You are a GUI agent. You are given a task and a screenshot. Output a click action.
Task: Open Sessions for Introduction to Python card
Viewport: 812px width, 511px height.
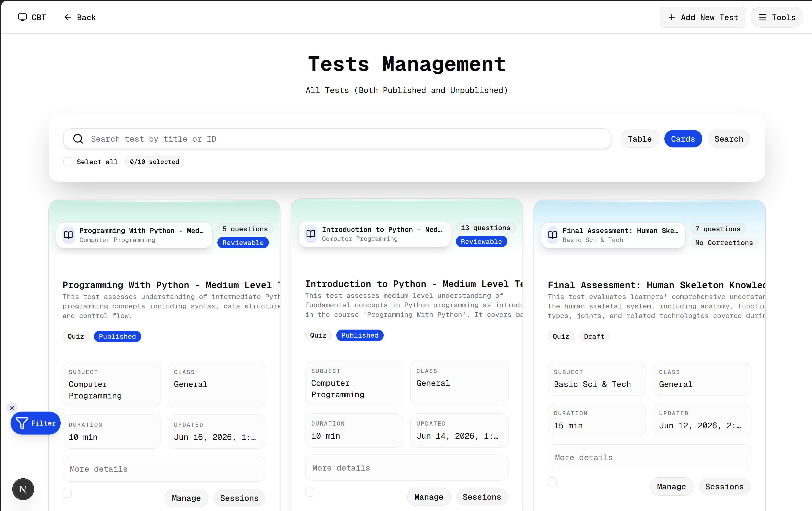[482, 497]
